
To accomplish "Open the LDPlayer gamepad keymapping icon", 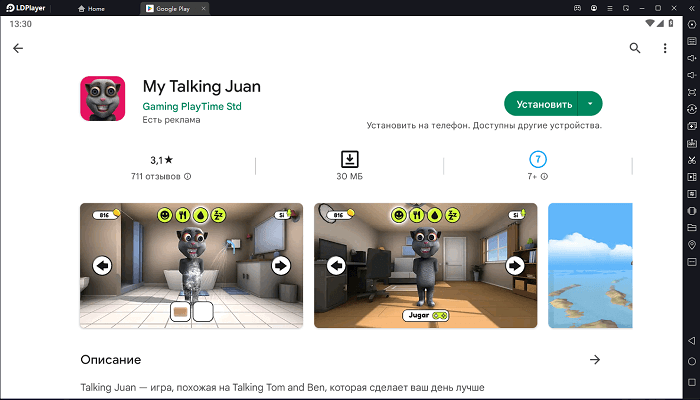I will pyautogui.click(x=577, y=8).
